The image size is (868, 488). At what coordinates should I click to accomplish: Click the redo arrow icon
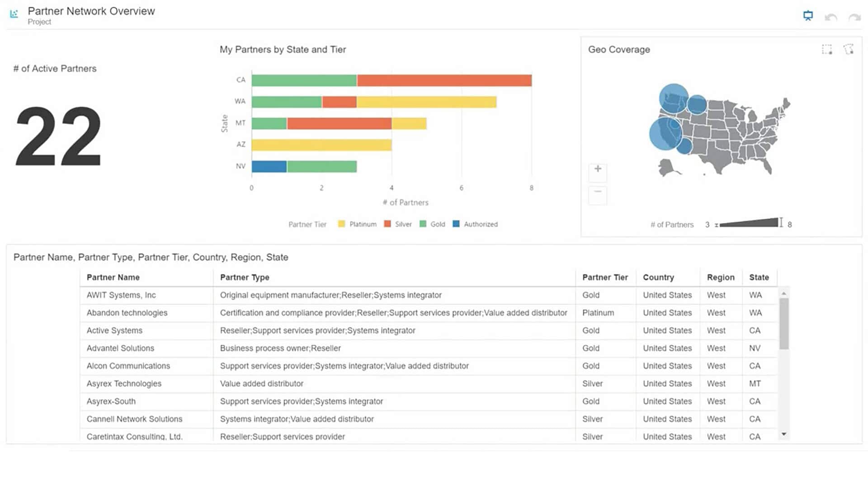tap(854, 17)
